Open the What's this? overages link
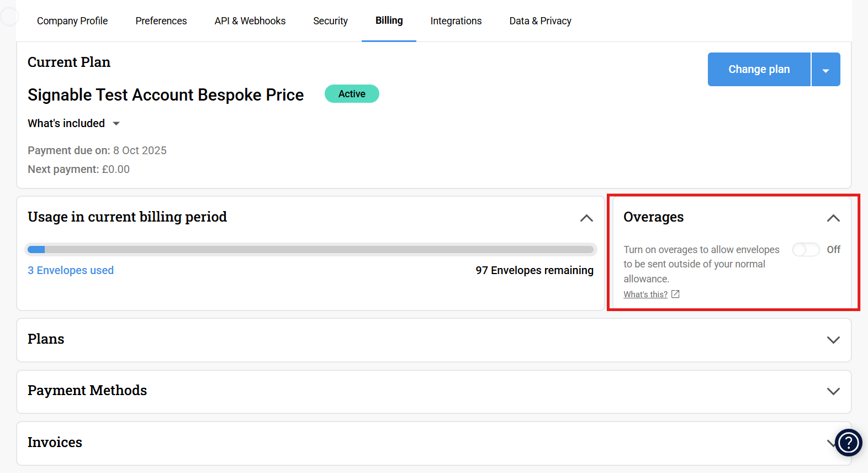Image resolution: width=868 pixels, height=473 pixels. pyautogui.click(x=645, y=295)
